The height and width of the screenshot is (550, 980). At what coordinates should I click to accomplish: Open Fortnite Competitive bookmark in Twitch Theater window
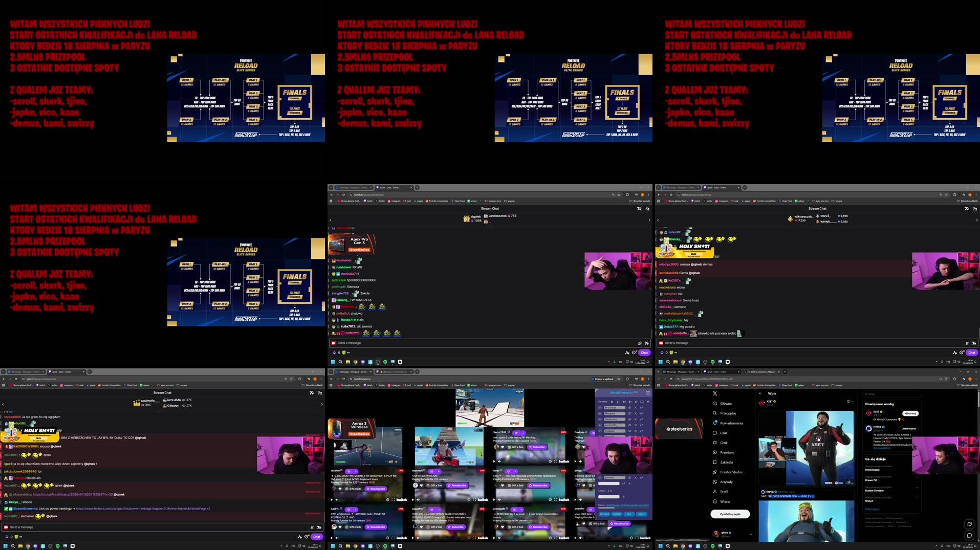pyautogui.click(x=437, y=385)
